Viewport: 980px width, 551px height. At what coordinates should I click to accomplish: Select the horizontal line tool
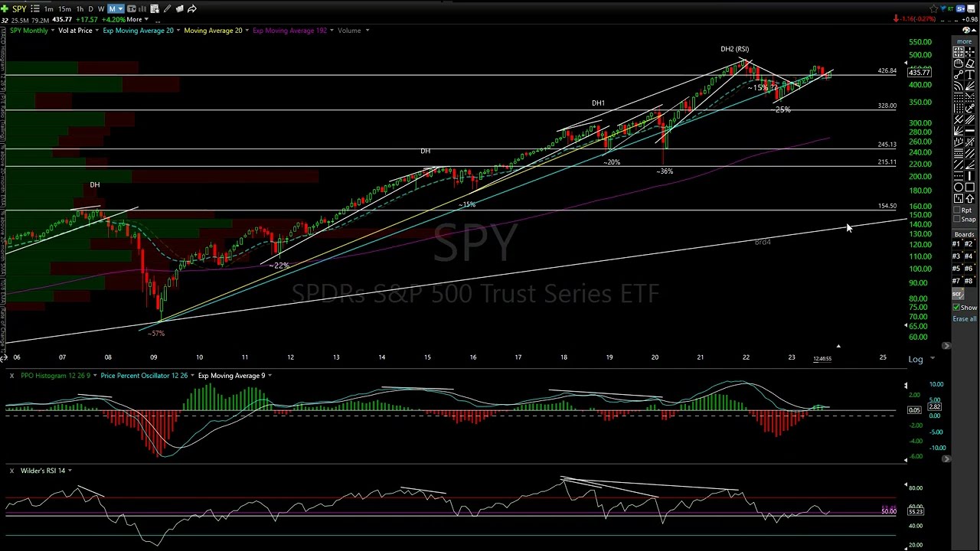(970, 130)
